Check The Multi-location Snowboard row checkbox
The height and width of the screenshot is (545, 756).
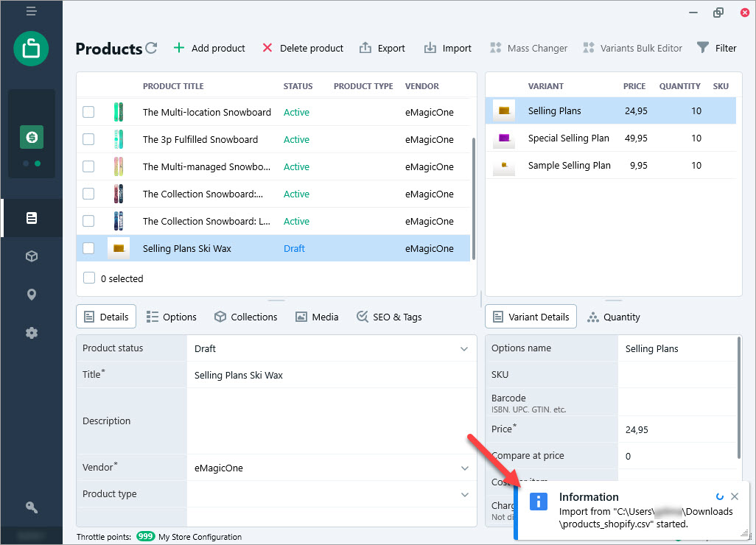(x=88, y=112)
